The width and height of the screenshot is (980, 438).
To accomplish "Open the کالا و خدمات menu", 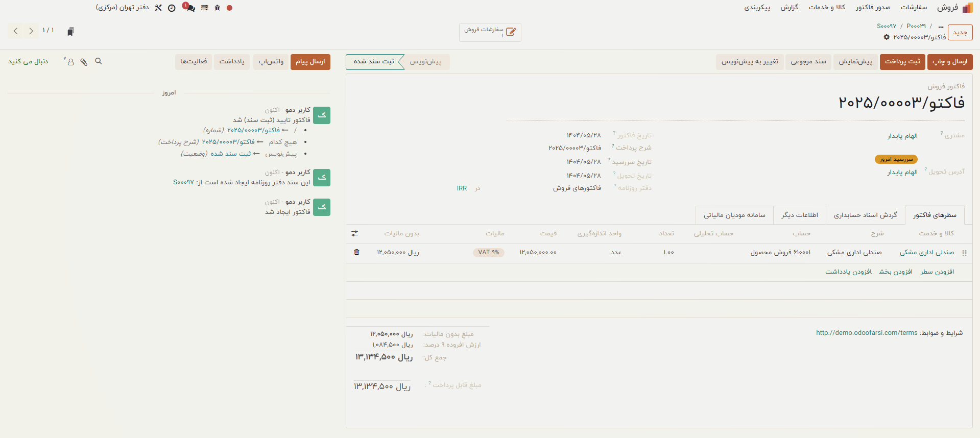I will click(x=827, y=7).
